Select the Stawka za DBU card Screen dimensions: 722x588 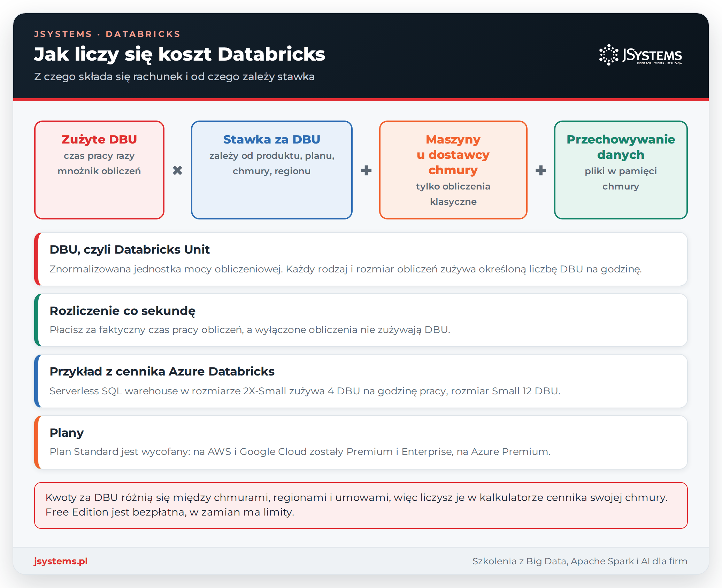272,170
